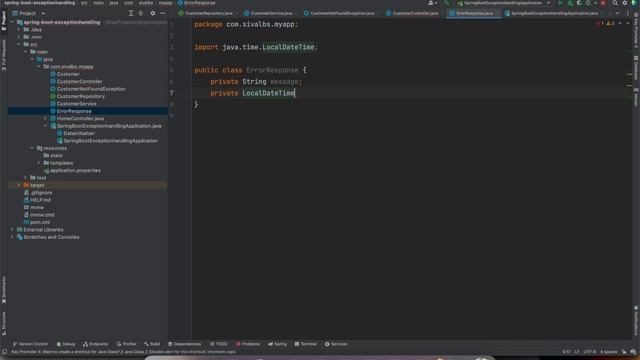Select DataInitializer in project tree
The height and width of the screenshot is (360, 640).
coord(79,133)
